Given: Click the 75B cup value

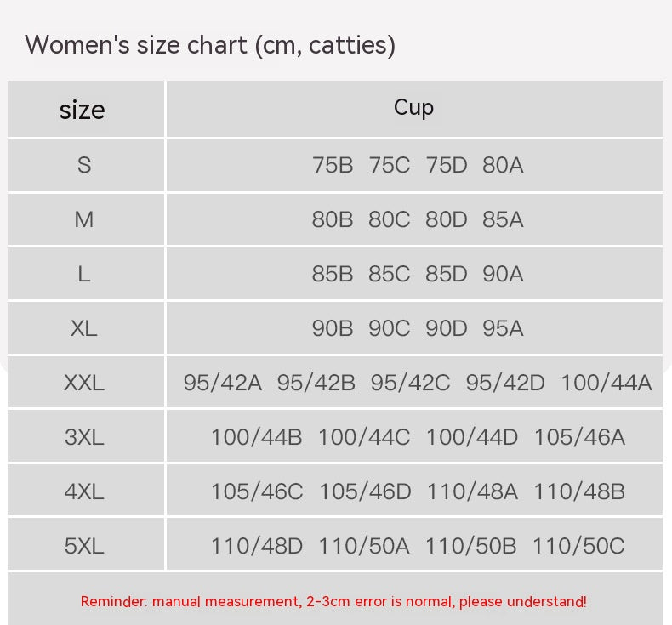Looking at the screenshot, I should (333, 165).
